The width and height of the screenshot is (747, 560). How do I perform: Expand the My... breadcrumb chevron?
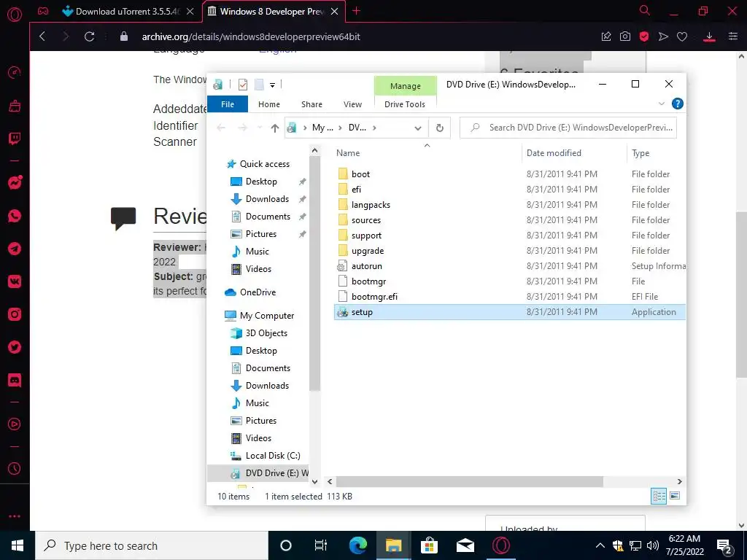[x=340, y=128]
